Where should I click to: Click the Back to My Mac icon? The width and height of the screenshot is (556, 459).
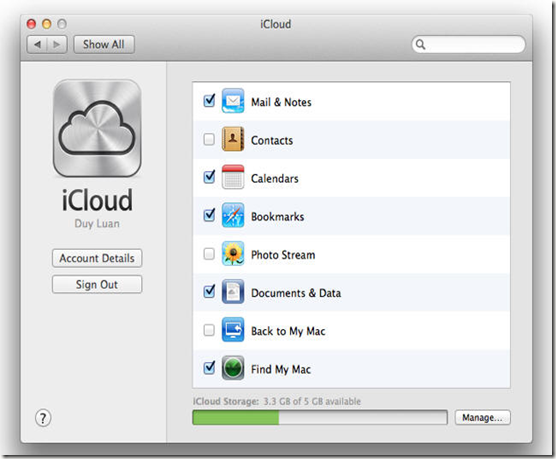coord(233,330)
